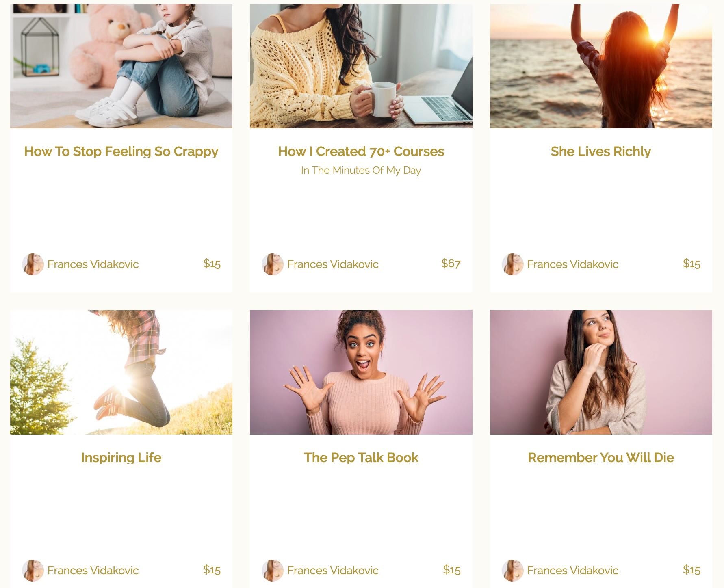Click the sunset ocean woman thumbnail
Viewport: 724px width, 588px height.
click(601, 66)
